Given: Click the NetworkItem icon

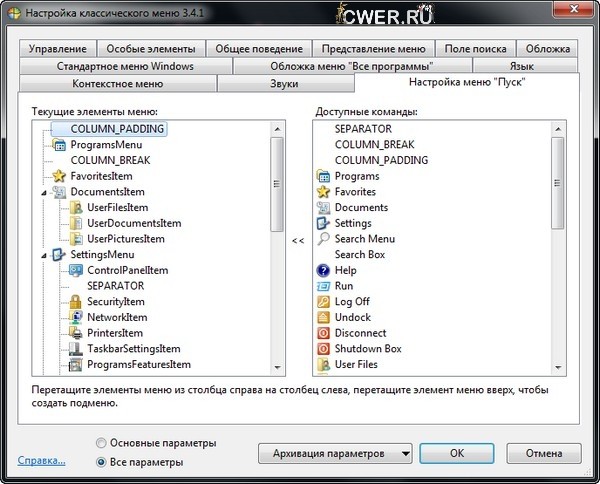Looking at the screenshot, I should point(76,317).
